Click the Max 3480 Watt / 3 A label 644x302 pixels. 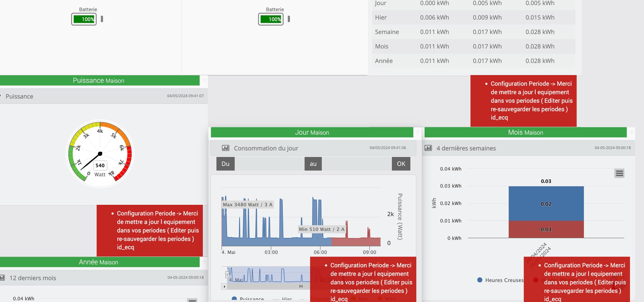point(248,205)
